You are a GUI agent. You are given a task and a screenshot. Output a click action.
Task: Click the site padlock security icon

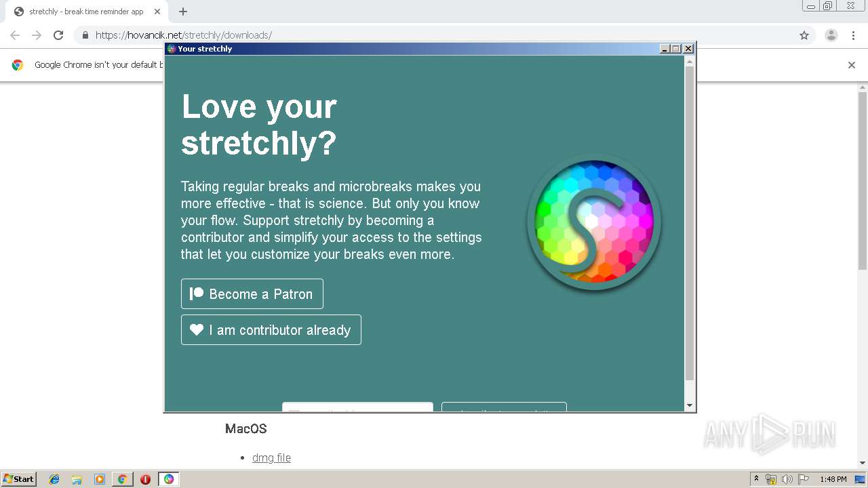pyautogui.click(x=85, y=35)
